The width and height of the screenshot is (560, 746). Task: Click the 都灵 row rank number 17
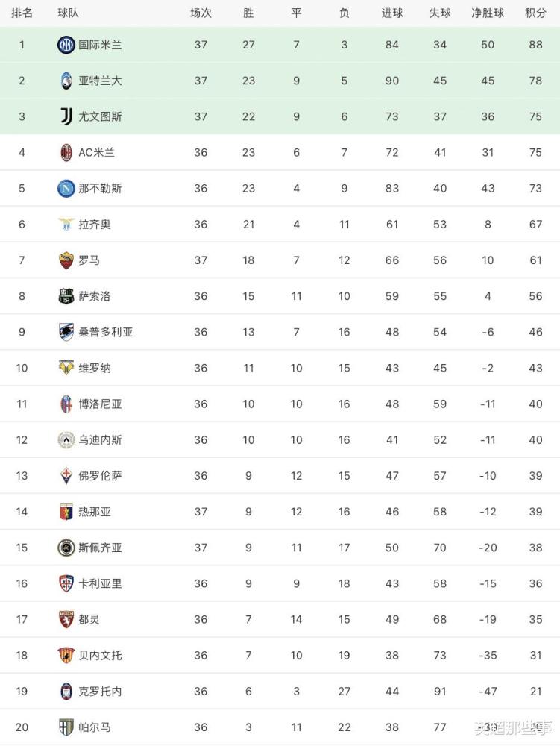click(x=22, y=619)
